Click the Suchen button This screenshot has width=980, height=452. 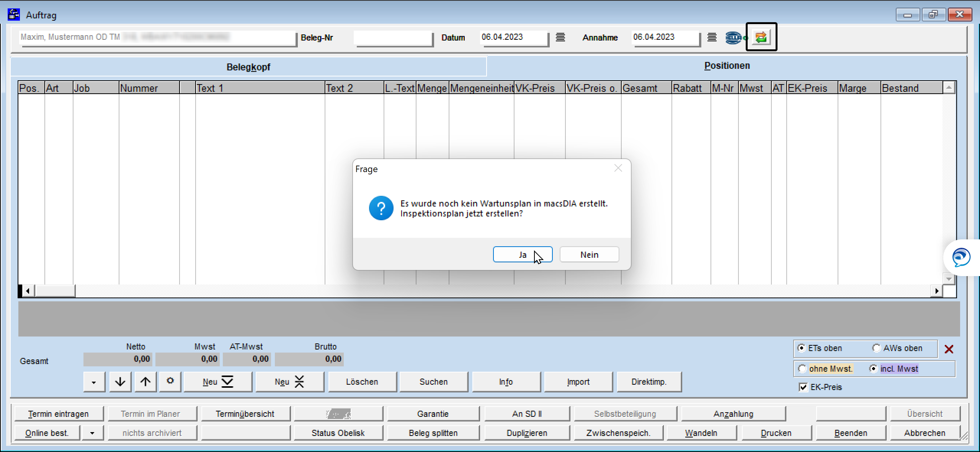pyautogui.click(x=434, y=382)
